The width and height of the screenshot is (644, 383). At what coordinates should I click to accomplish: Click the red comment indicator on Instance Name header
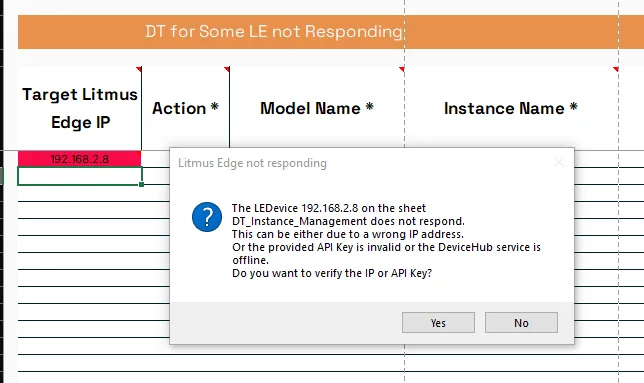pos(616,69)
